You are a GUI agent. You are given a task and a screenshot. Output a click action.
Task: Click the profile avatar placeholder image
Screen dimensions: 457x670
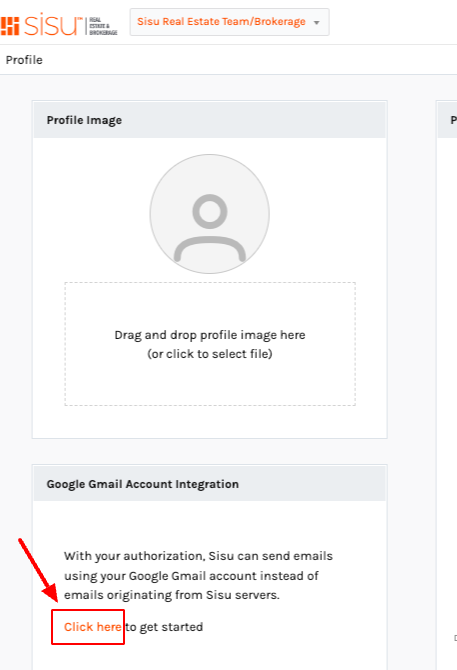[210, 214]
